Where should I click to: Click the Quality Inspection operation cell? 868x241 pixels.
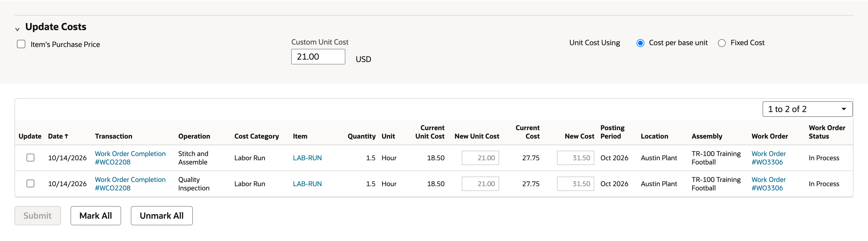pyautogui.click(x=194, y=183)
